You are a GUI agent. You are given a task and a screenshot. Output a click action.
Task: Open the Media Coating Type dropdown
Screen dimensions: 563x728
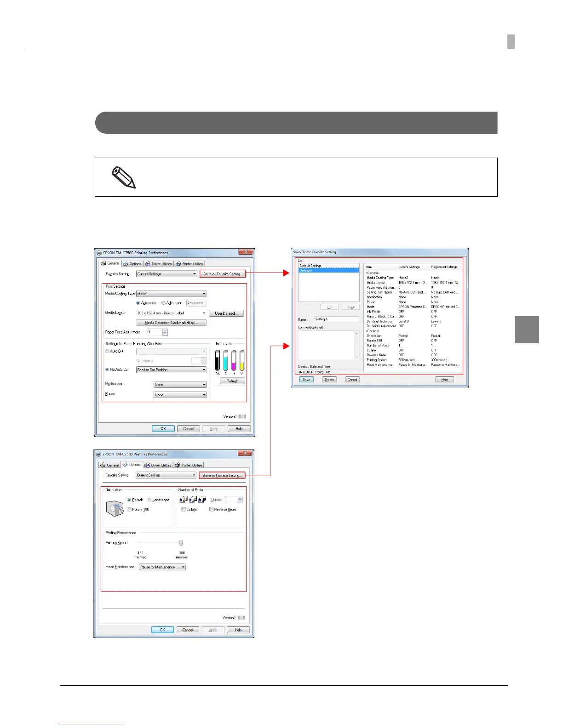click(171, 294)
